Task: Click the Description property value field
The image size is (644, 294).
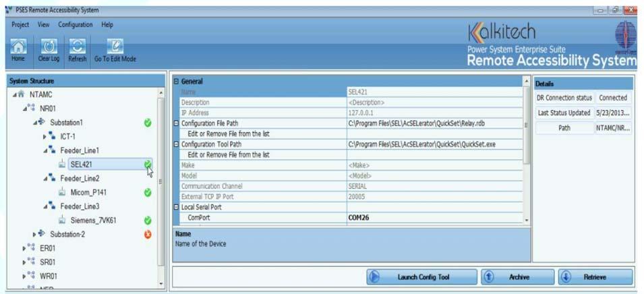Action: tap(434, 102)
